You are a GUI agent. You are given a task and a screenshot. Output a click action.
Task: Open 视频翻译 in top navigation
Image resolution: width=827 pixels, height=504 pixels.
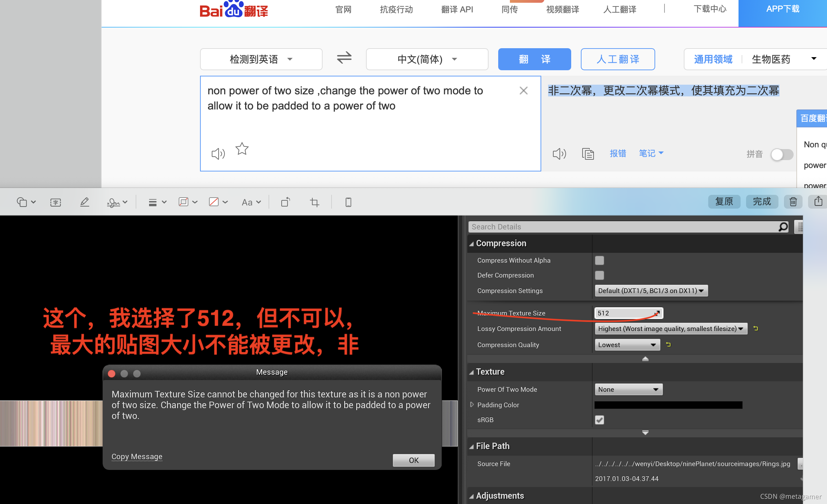click(562, 10)
